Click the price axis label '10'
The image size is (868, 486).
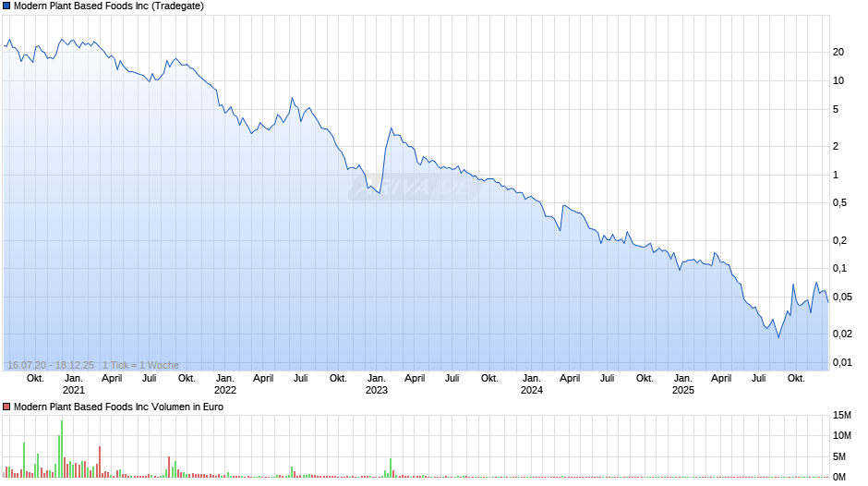pos(838,81)
